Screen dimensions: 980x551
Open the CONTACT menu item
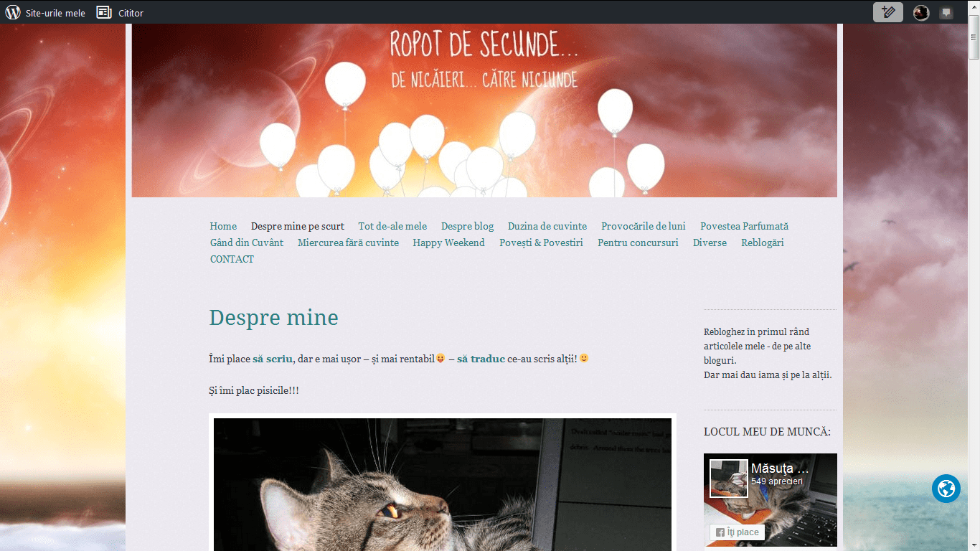(x=232, y=259)
